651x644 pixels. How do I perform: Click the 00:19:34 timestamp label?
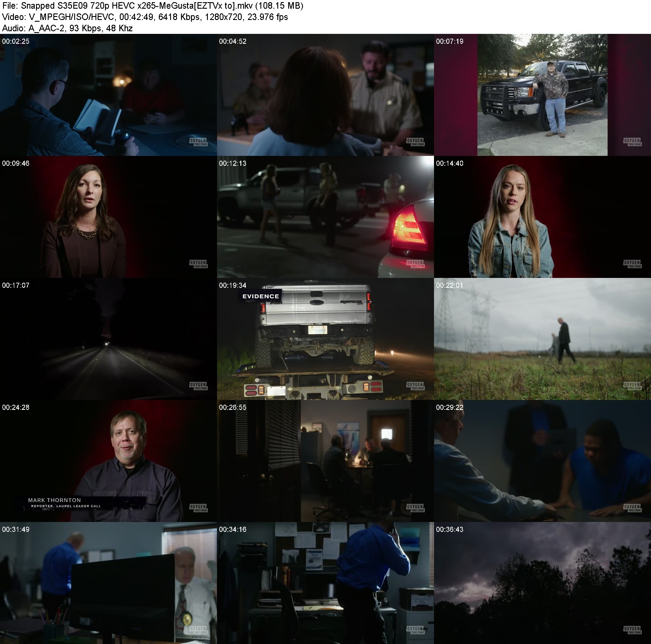233,285
